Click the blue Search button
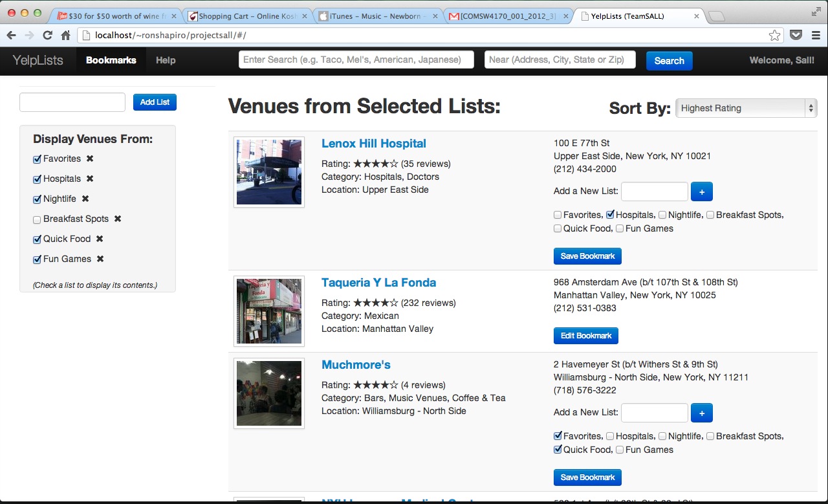Screen dimensions: 828x504 (x=669, y=61)
